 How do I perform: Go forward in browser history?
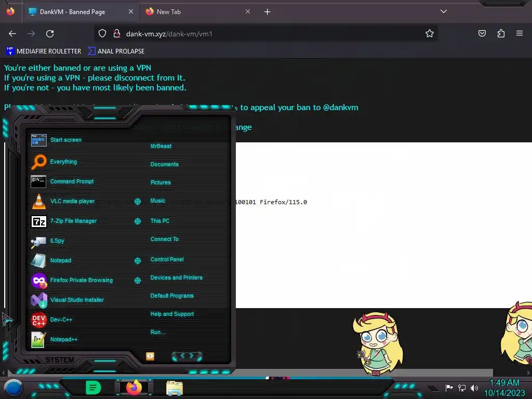pos(31,34)
